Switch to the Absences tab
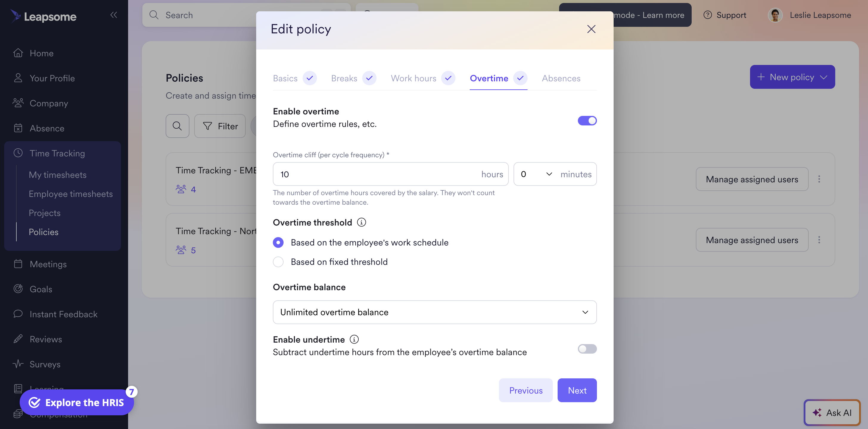Viewport: 868px width, 429px height. tap(561, 78)
